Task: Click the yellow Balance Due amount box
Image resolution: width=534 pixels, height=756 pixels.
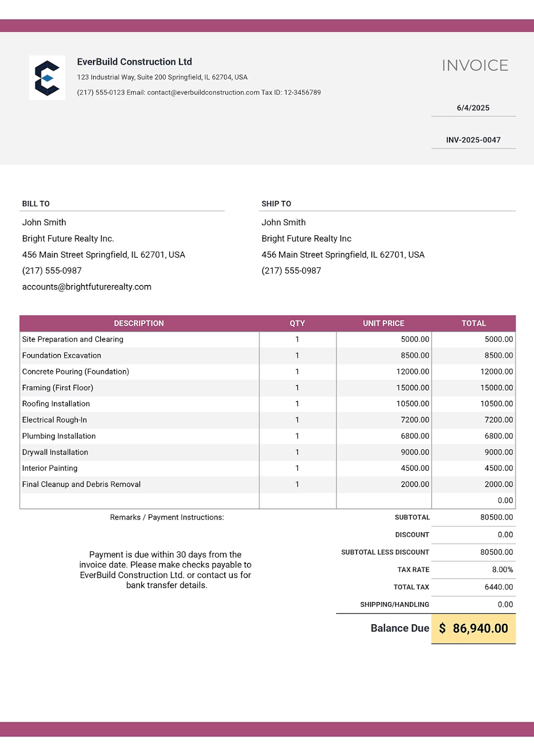Action: 474,629
